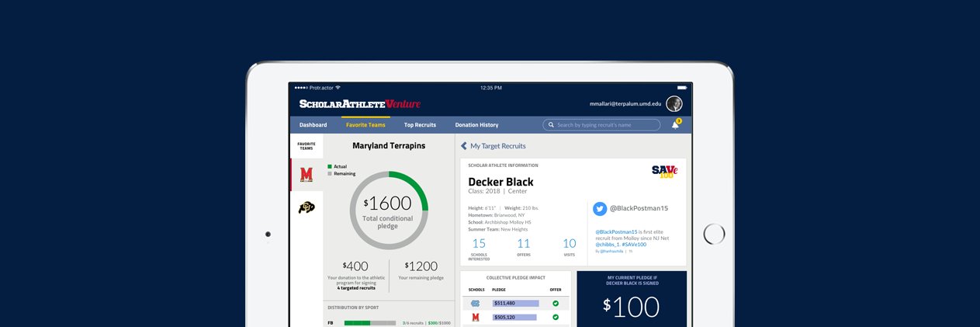Open the @BlackPostman15 handle heading
Screen dimensions: 980x327
[x=639, y=208]
